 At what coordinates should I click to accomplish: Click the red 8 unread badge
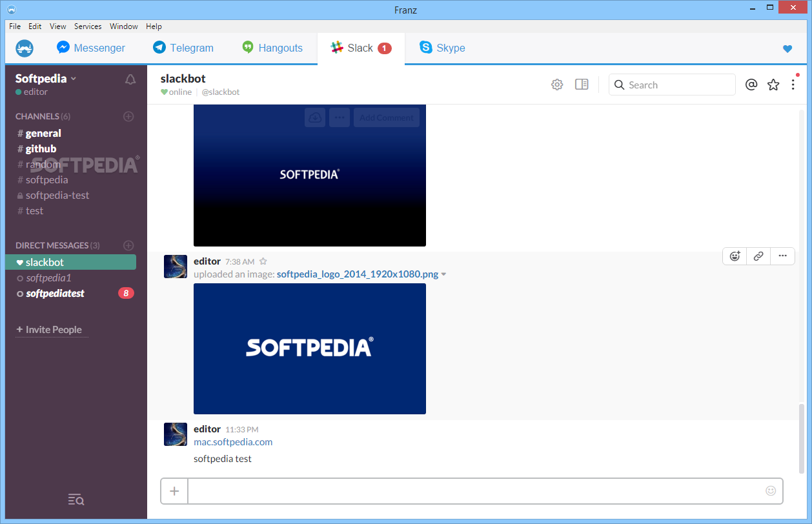pos(126,293)
